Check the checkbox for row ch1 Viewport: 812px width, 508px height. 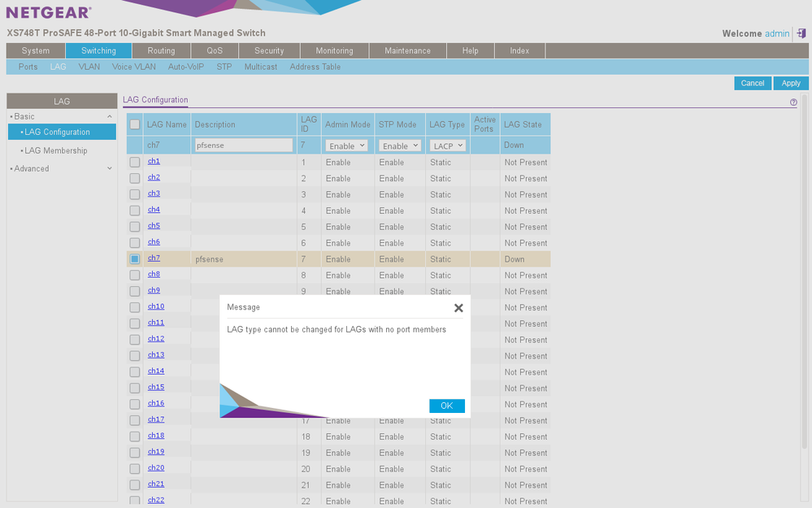(x=135, y=162)
